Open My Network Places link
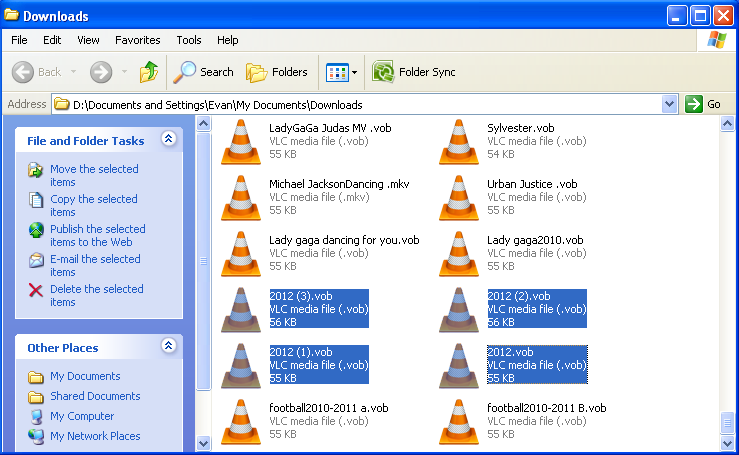739x455 pixels. [x=95, y=436]
